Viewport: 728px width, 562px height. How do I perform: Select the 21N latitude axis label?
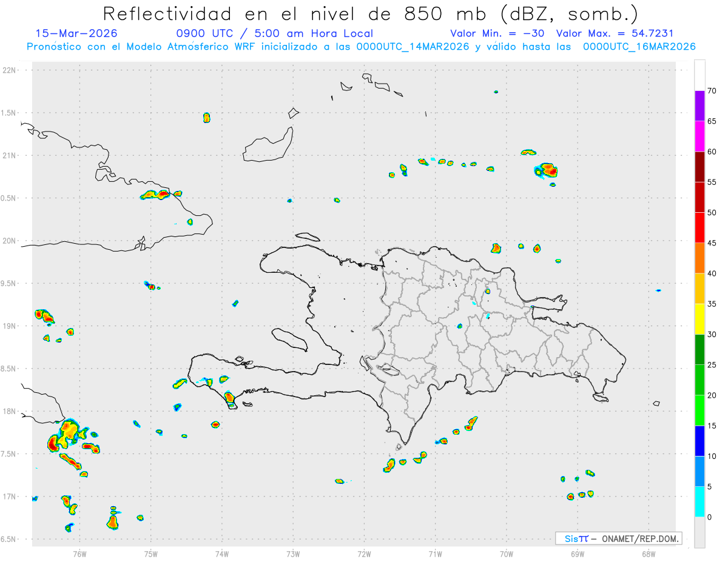[10, 156]
